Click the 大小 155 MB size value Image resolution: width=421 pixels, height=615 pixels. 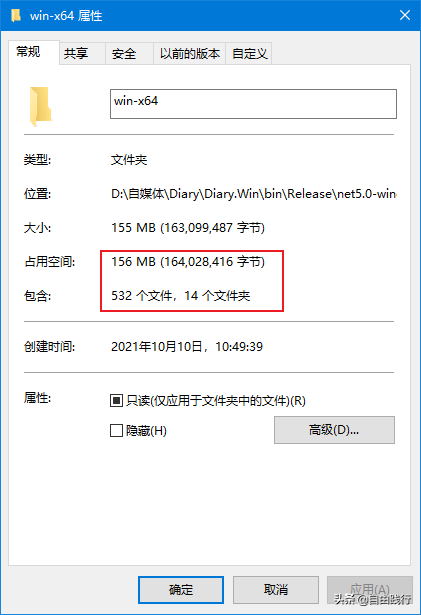click(188, 227)
